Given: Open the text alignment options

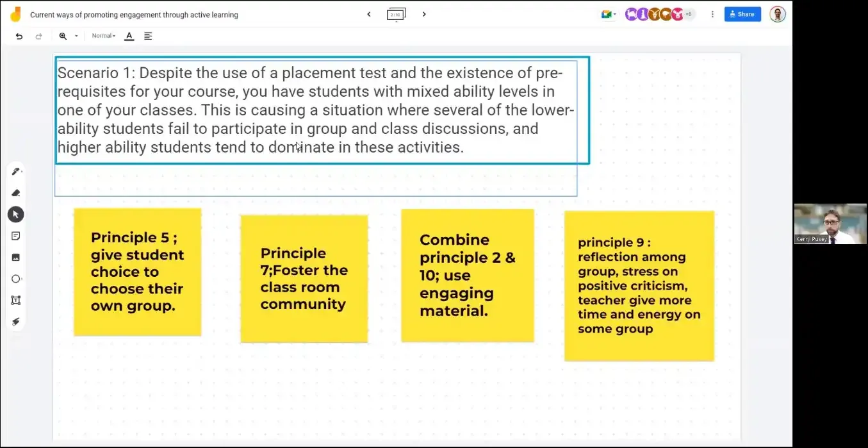Looking at the screenshot, I should point(148,36).
